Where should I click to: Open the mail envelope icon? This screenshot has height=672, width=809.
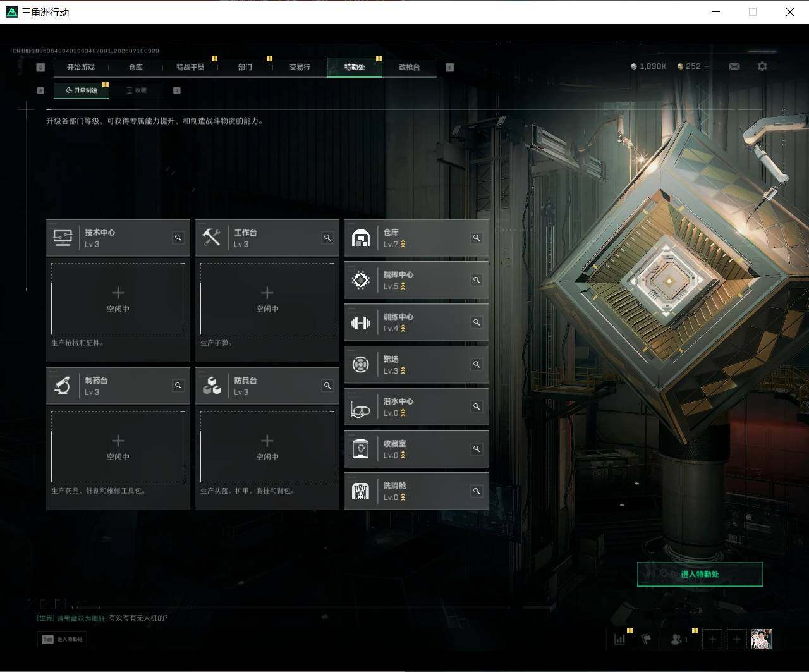point(734,66)
